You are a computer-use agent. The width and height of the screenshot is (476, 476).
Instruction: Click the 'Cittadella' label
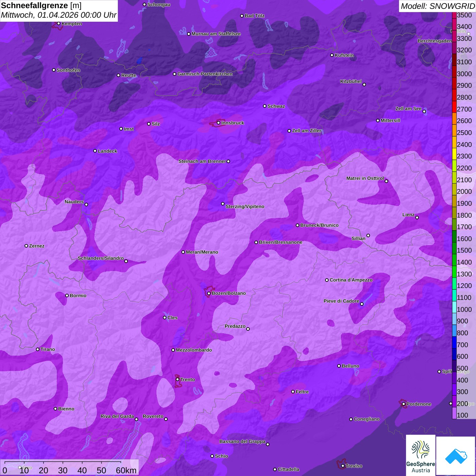point(288,469)
